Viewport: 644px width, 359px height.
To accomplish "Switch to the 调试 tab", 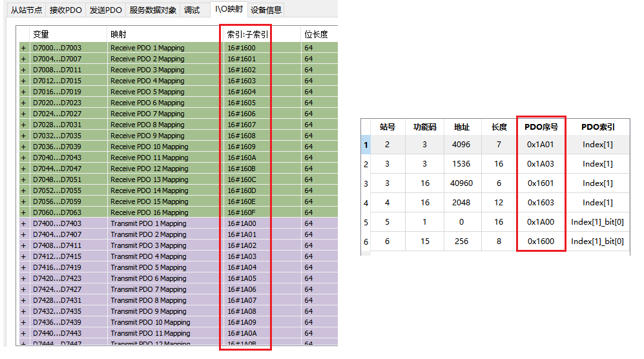I will tap(192, 10).
